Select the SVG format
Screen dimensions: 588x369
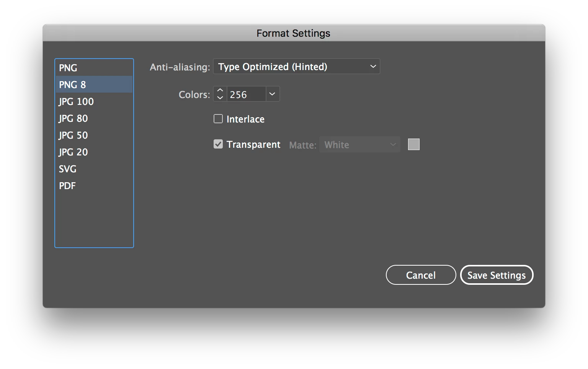[94, 169]
